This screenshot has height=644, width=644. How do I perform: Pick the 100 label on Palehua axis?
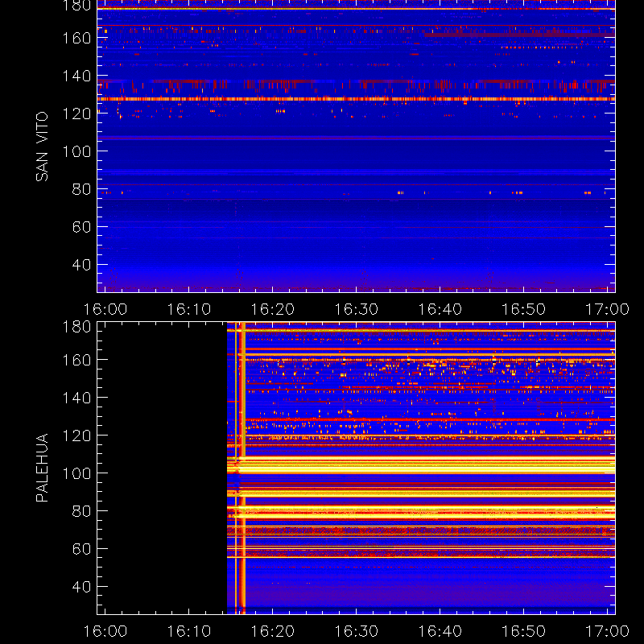[x=76, y=473]
